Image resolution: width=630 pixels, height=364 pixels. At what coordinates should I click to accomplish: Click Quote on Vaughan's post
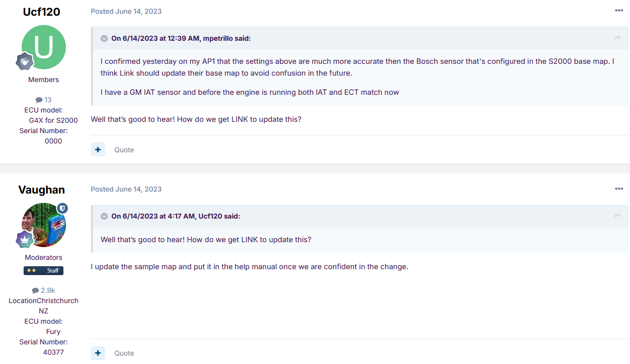click(124, 353)
